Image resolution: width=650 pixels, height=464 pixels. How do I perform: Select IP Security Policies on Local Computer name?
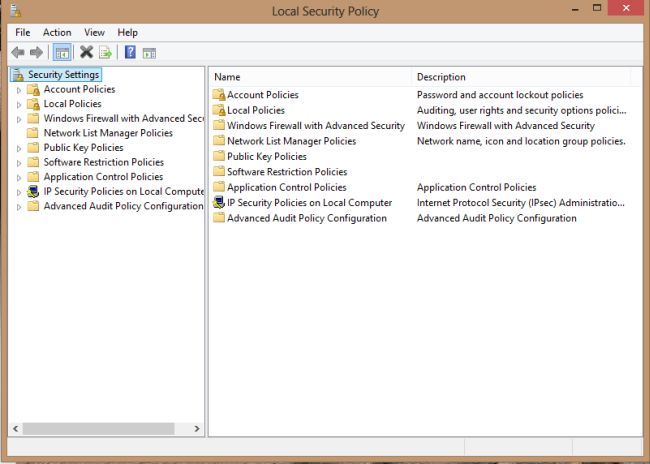[x=310, y=203]
